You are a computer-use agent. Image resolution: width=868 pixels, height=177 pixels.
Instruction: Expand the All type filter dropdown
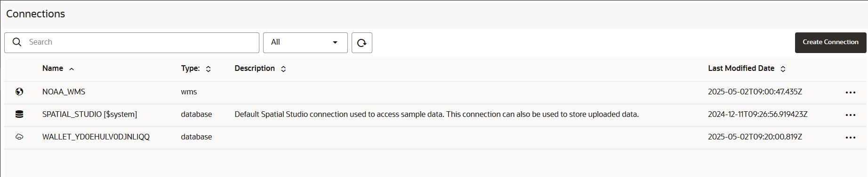coord(305,43)
